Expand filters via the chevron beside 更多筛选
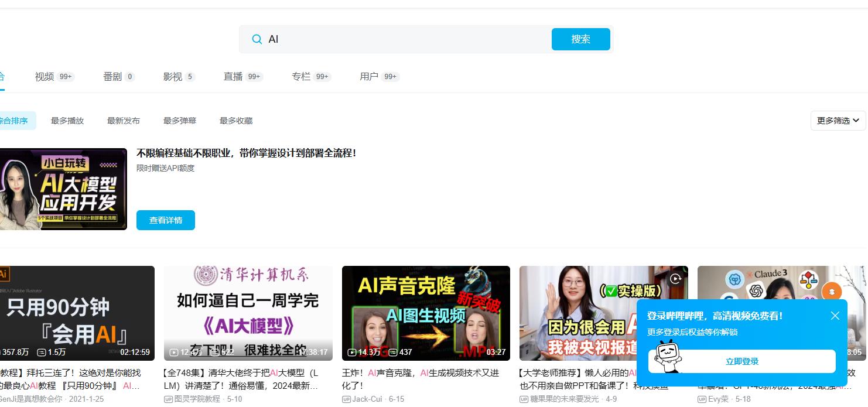The image size is (868, 407). coord(856,121)
